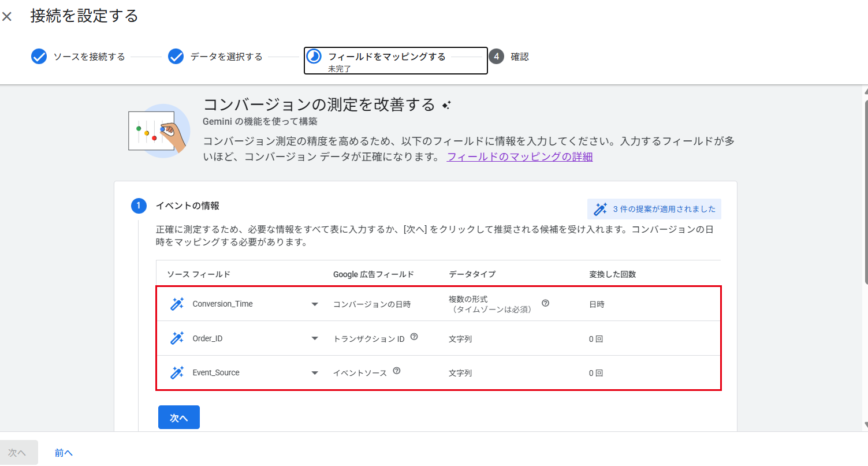Image resolution: width=868 pixels, height=466 pixels.
Task: Click the 0 回 value in Event_Source row
Action: [596, 373]
